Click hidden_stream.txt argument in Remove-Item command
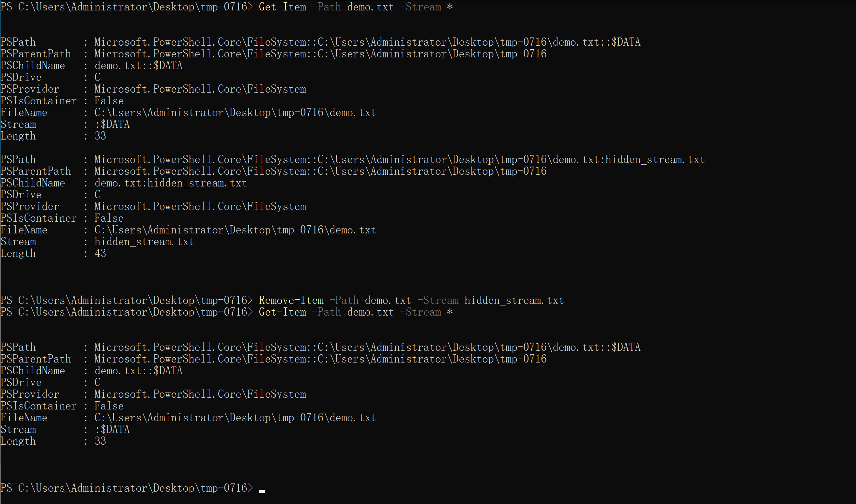 click(514, 300)
